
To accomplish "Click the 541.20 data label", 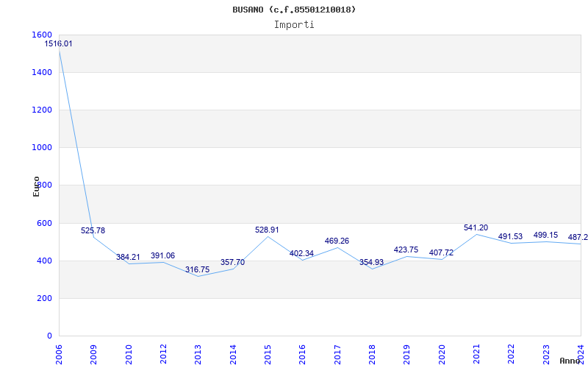I will pyautogui.click(x=476, y=227).
